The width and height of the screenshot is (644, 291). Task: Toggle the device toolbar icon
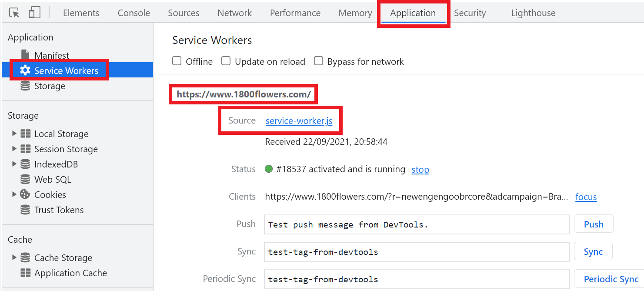(x=34, y=13)
